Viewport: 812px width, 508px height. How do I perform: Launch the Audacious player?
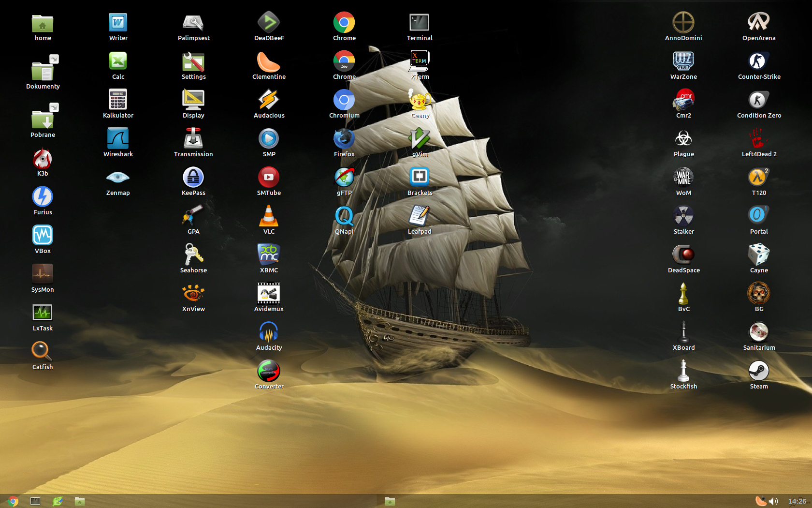pyautogui.click(x=269, y=100)
